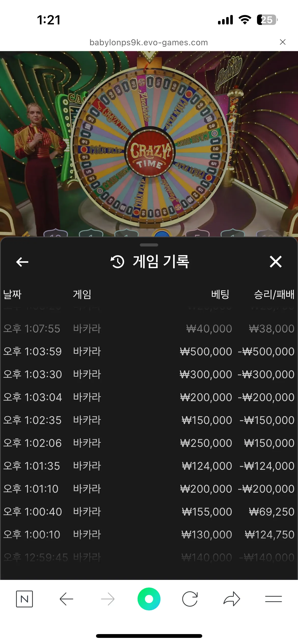Viewport: 298px width, 644px height.
Task: Open the 오후 1:02:06 ₩250,000 bet row
Action: click(149, 443)
